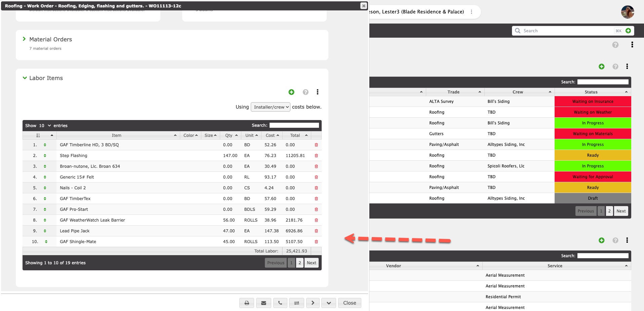Delete Step Flashing labor item

point(316,156)
